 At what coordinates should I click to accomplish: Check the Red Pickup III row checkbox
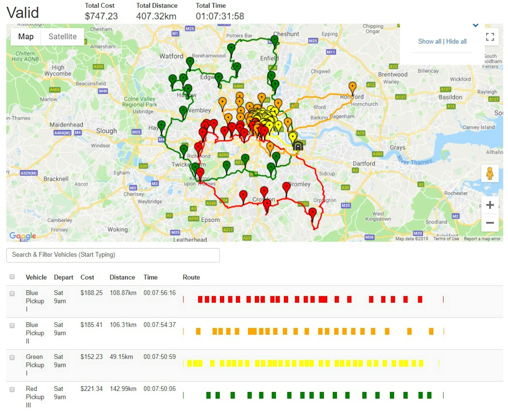pos(12,389)
